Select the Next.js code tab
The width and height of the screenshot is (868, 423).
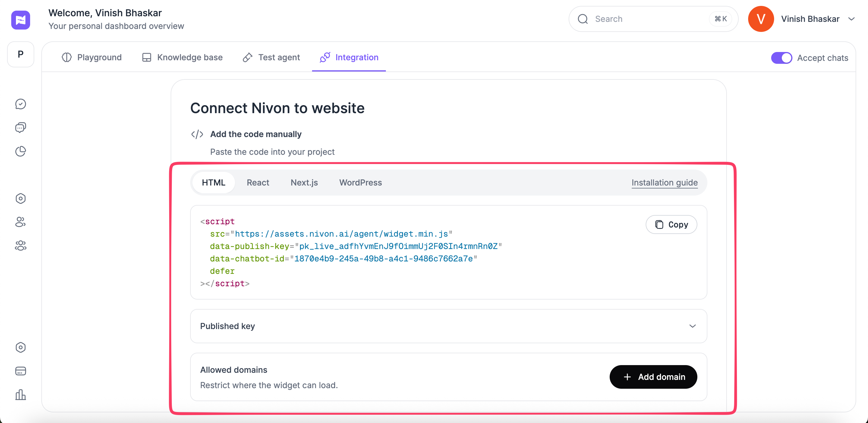(304, 182)
